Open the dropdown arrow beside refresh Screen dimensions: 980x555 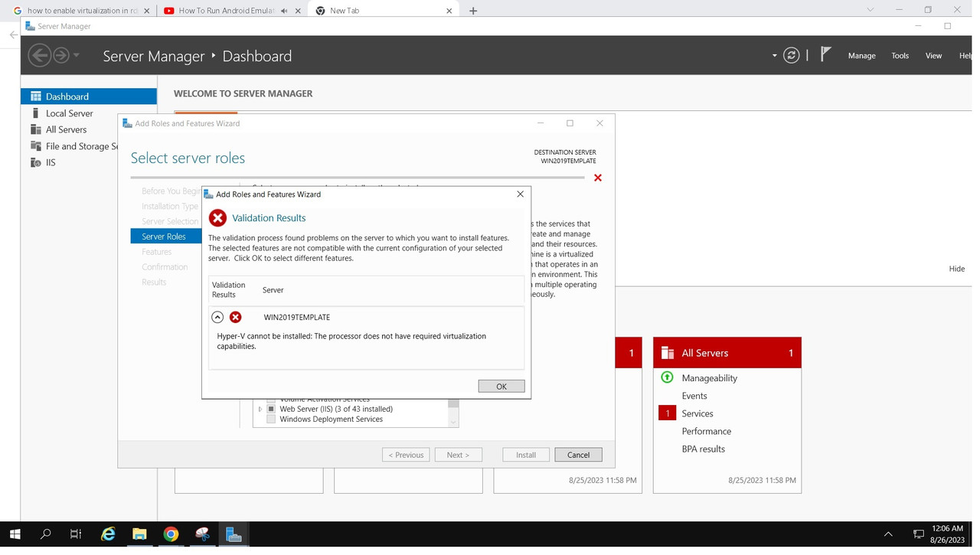point(774,55)
